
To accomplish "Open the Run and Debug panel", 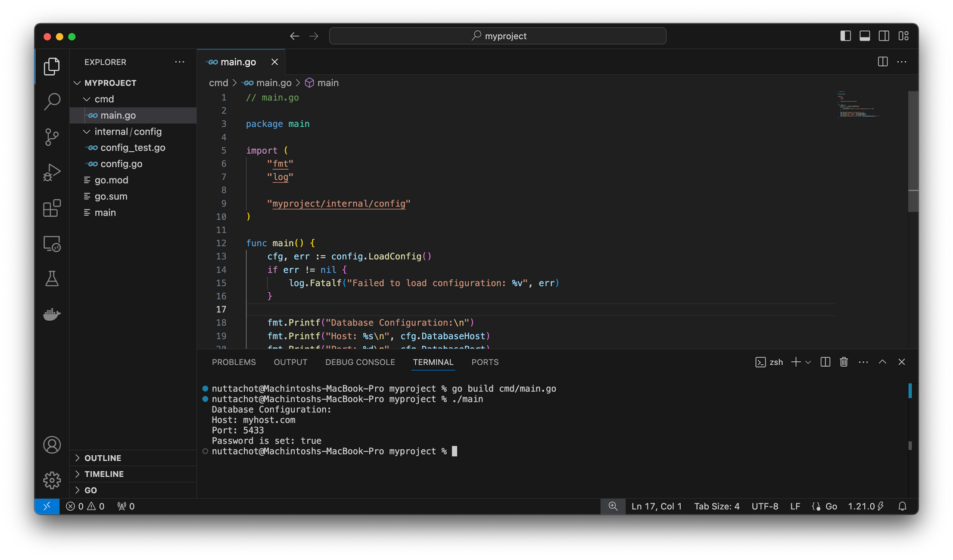I will click(x=51, y=173).
